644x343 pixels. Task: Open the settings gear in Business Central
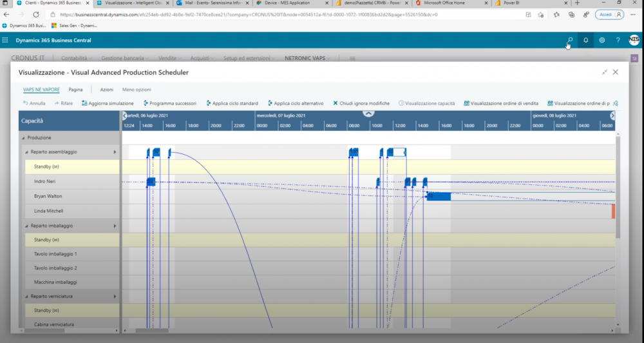[x=601, y=41]
